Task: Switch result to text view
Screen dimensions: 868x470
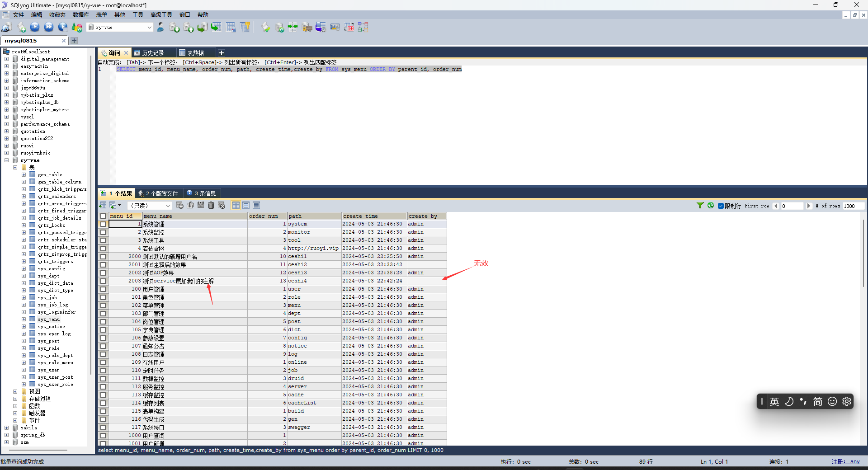Action: point(256,206)
